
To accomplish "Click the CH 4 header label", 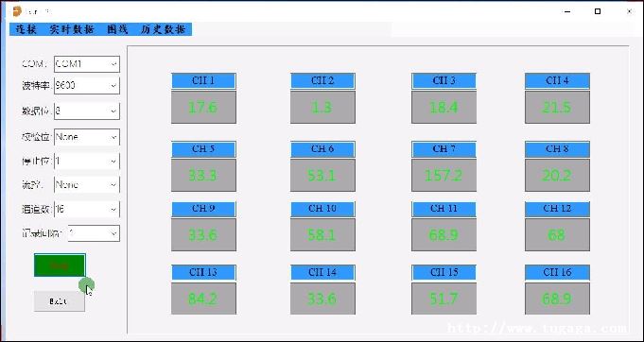I will coord(557,81).
